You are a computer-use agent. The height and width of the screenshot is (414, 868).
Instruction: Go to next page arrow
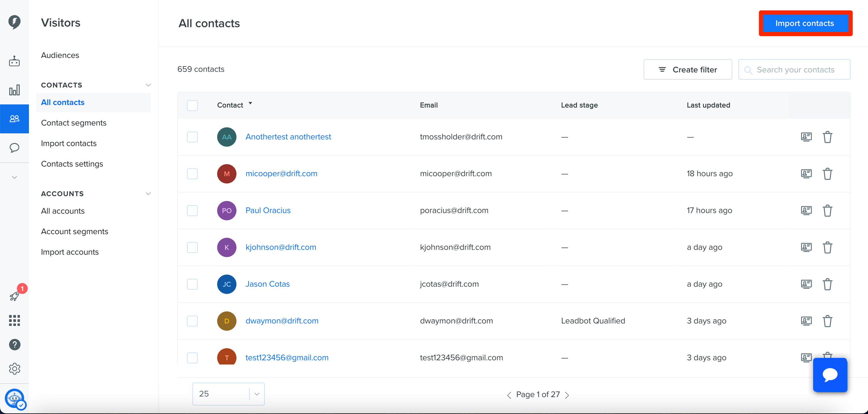point(567,395)
